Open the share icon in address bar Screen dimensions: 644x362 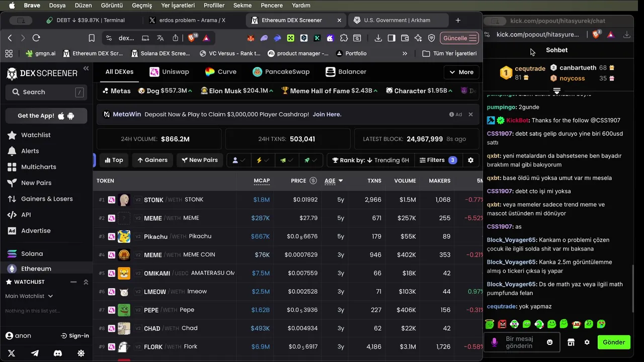coord(175,38)
